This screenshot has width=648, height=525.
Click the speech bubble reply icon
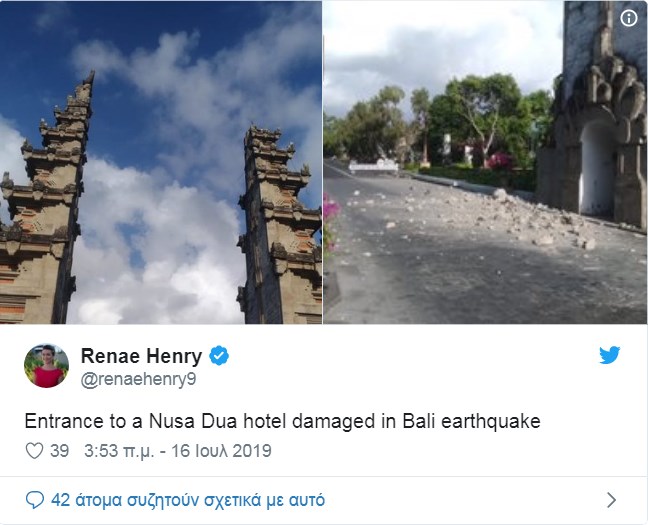point(35,500)
